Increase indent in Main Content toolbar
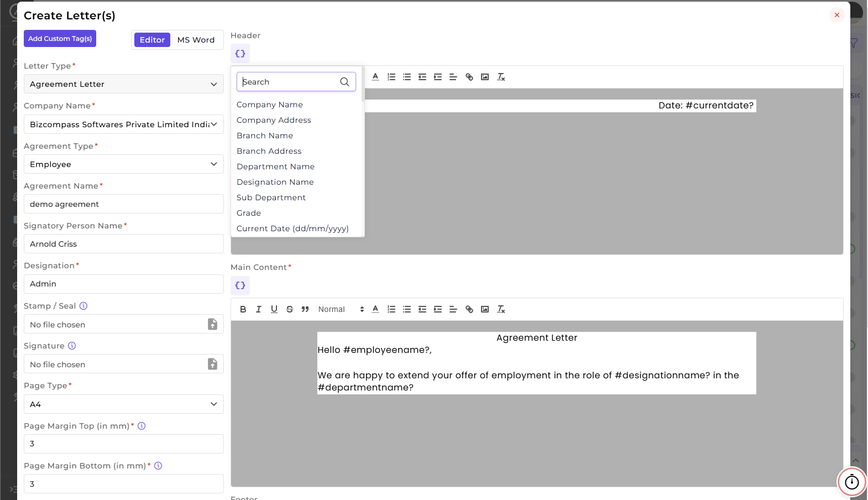This screenshot has height=500, width=868. pyautogui.click(x=437, y=309)
